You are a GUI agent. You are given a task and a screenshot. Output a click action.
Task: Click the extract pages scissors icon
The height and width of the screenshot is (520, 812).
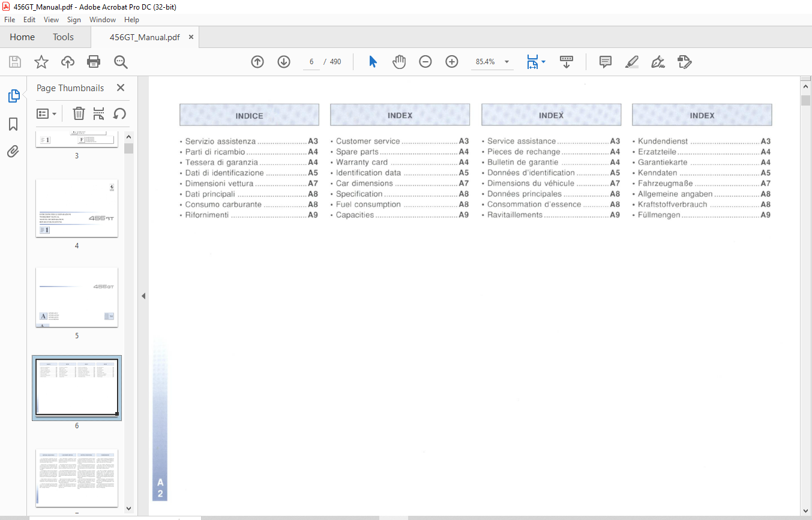click(x=99, y=113)
